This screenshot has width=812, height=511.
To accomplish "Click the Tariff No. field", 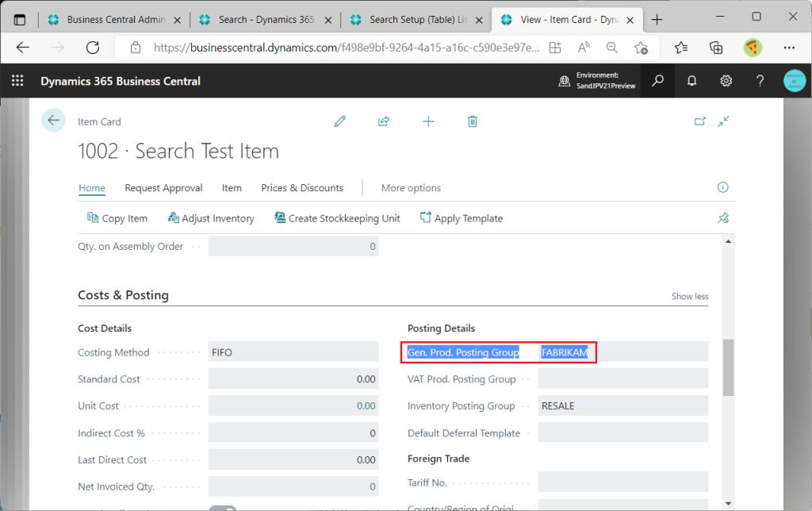I will pos(623,482).
